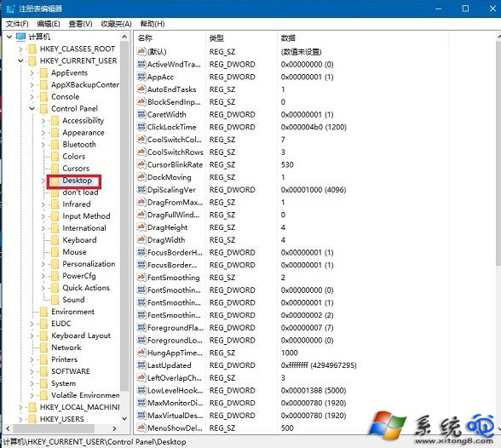Select the Mouse key

pos(74,252)
